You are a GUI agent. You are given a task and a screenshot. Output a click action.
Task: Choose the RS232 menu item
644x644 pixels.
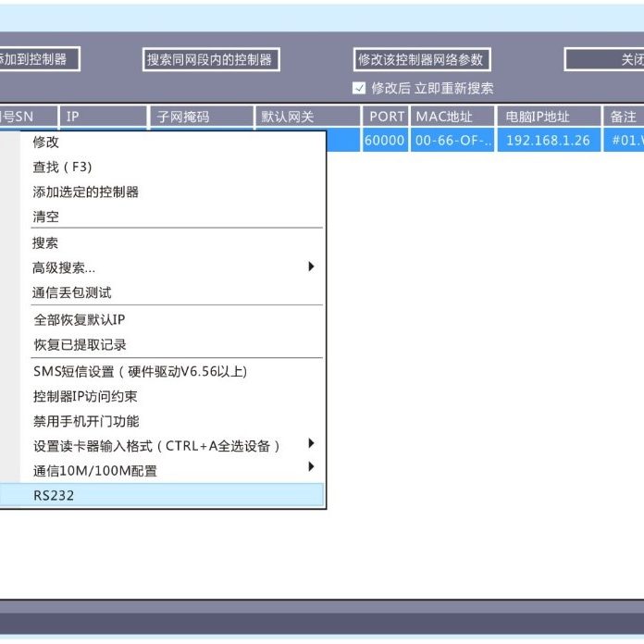(54, 496)
